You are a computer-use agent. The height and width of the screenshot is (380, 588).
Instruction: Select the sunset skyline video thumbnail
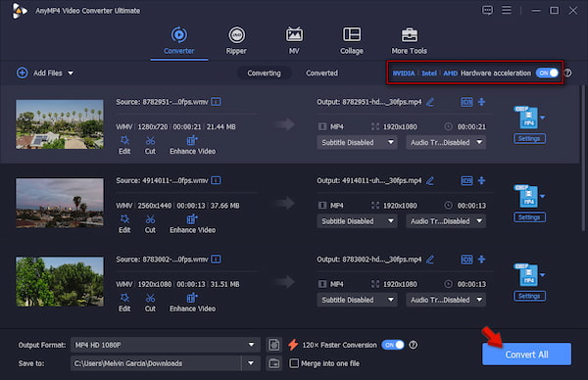[60, 203]
